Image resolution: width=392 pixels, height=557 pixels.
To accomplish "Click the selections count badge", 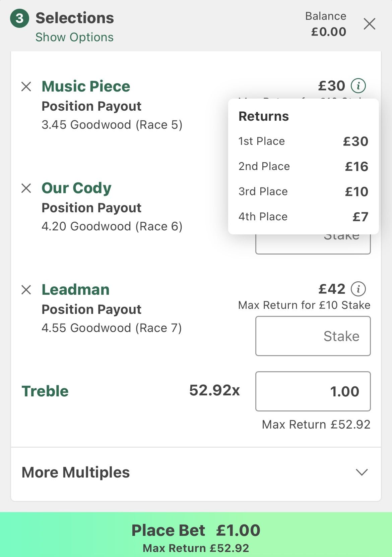I will point(19,18).
